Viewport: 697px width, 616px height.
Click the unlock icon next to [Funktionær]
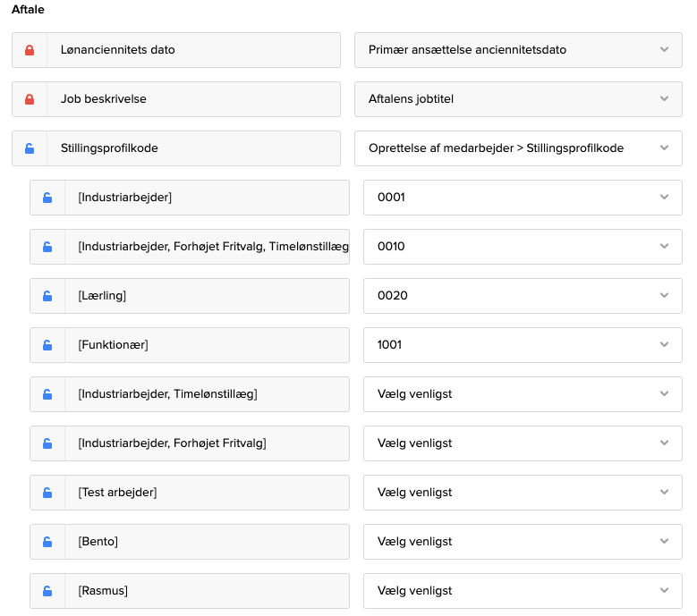pyautogui.click(x=47, y=345)
